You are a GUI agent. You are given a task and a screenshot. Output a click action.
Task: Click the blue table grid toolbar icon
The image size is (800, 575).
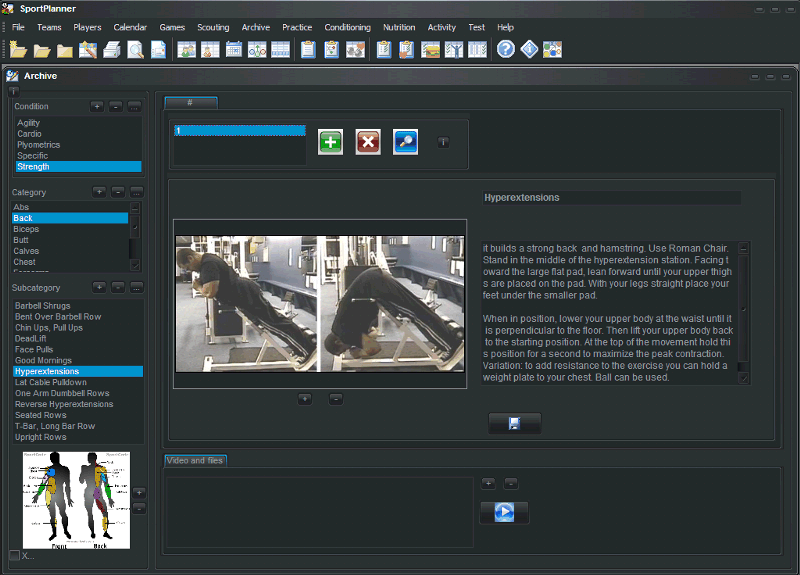pos(281,49)
